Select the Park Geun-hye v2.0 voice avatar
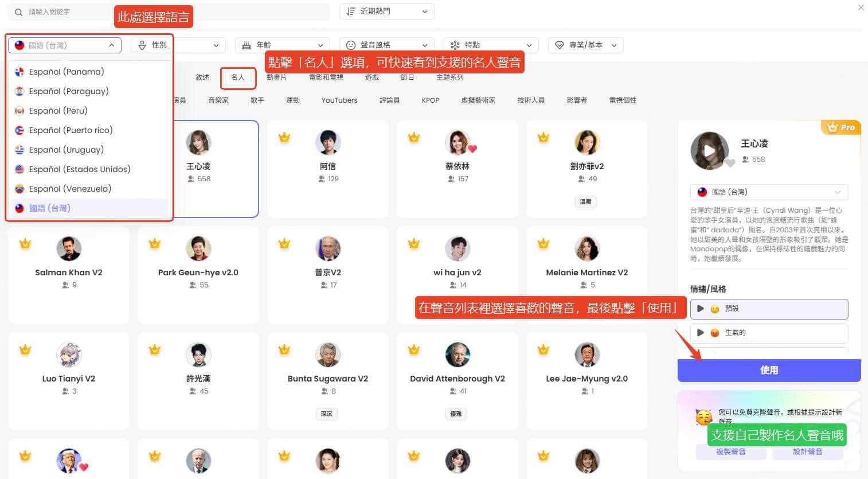 tap(198, 249)
